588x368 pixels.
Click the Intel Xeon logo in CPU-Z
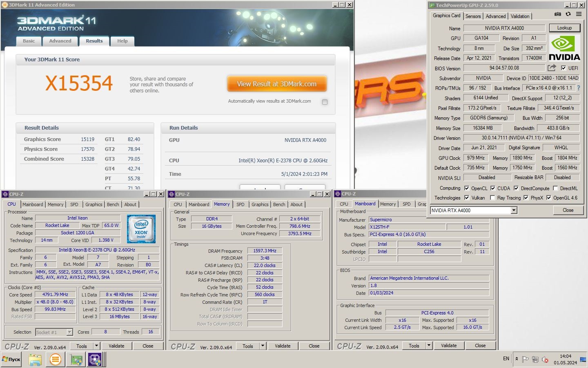coord(141,229)
